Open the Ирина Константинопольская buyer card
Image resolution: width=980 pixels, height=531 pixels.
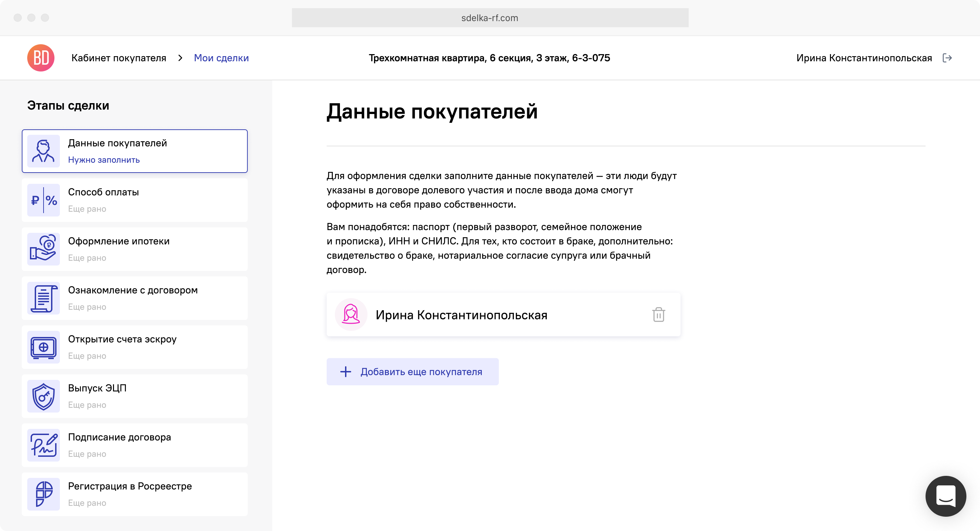(x=503, y=315)
